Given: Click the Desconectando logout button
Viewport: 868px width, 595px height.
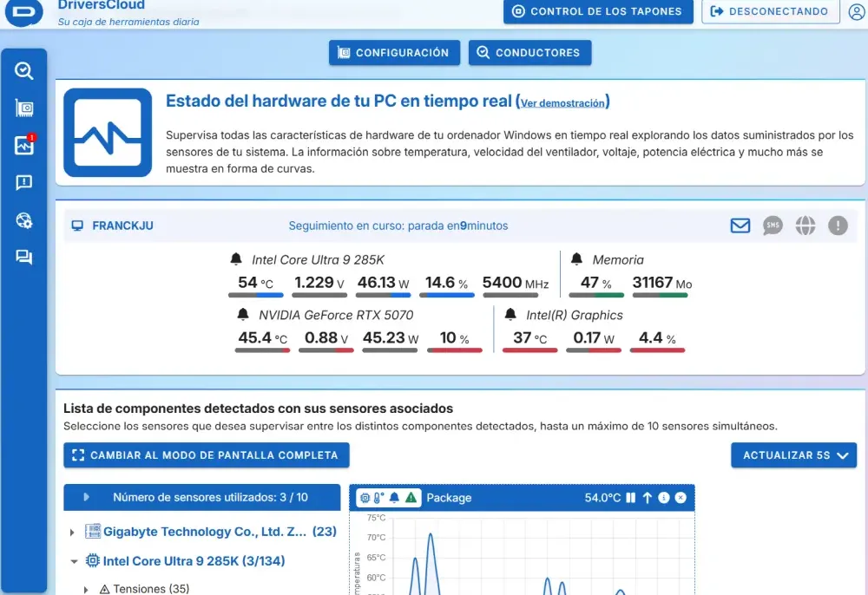Looking at the screenshot, I should pyautogui.click(x=771, y=11).
